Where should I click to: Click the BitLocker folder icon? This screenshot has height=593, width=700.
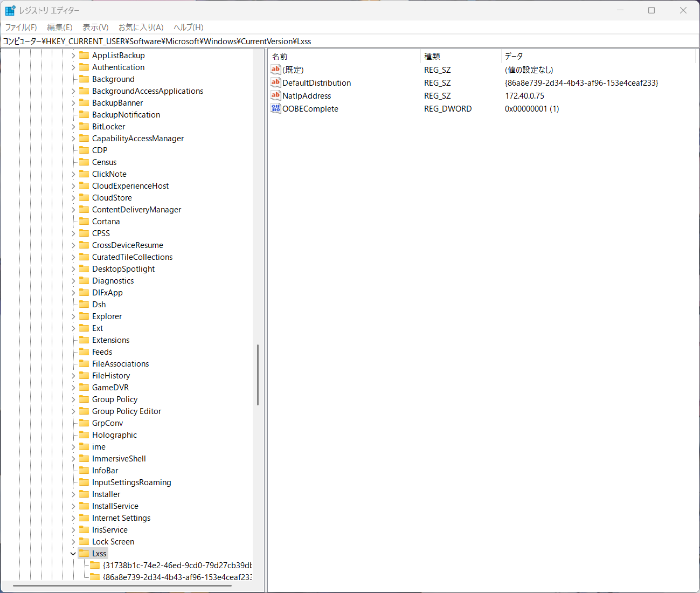[x=84, y=126]
